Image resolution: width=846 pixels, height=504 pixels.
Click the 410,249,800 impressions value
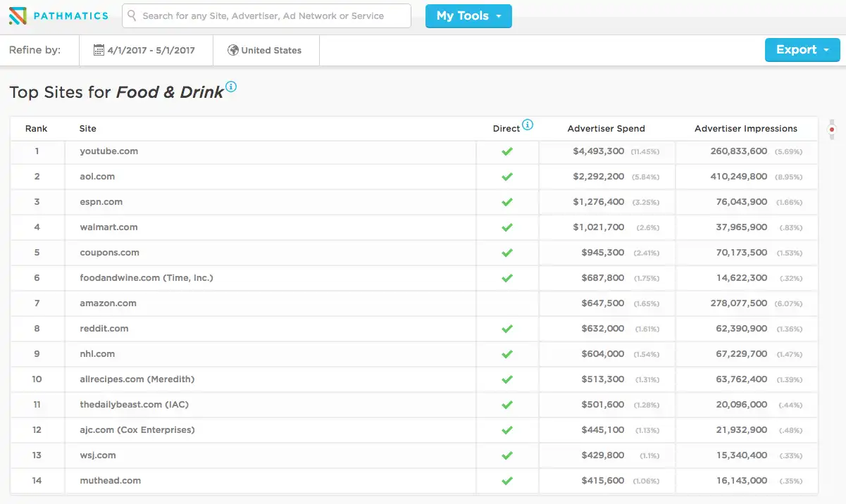pyautogui.click(x=739, y=177)
